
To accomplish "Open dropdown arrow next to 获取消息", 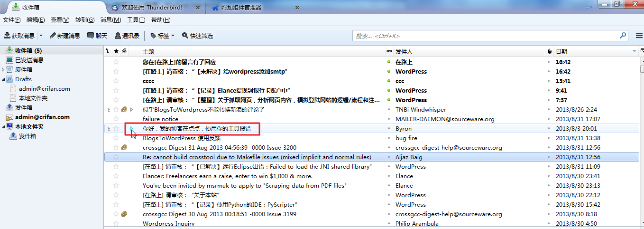I will (41, 36).
